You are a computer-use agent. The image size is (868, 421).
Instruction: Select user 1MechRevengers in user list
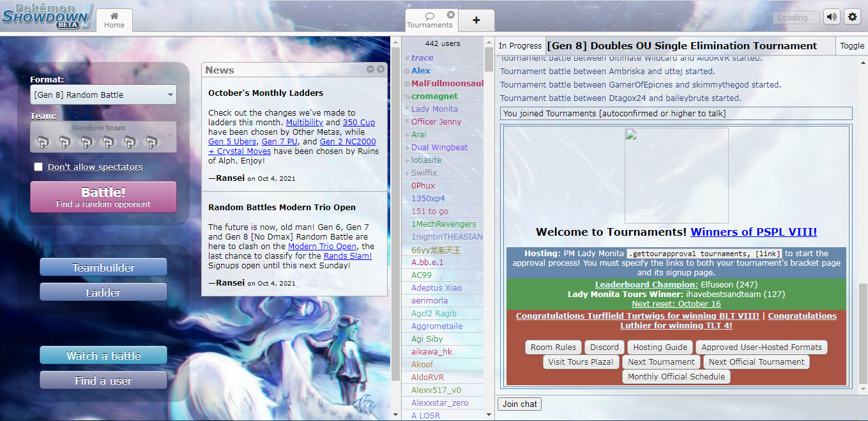tap(443, 224)
